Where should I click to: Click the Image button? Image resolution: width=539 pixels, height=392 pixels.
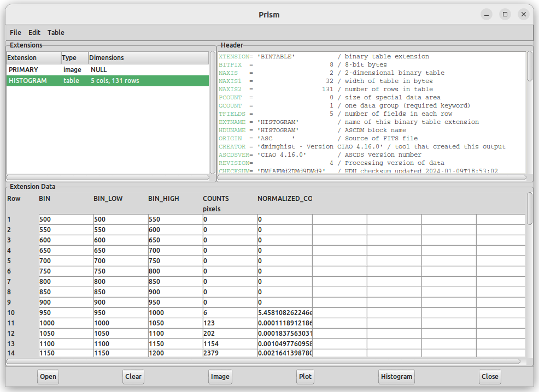220,376
